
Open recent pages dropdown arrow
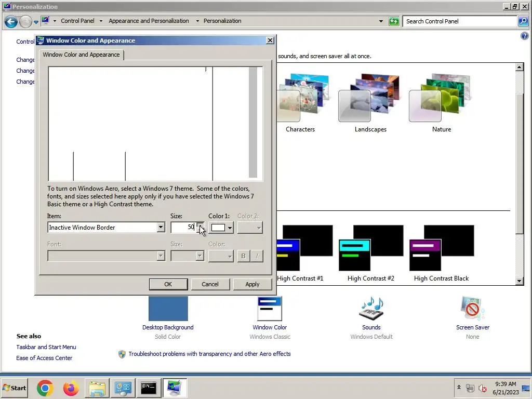tap(36, 22)
